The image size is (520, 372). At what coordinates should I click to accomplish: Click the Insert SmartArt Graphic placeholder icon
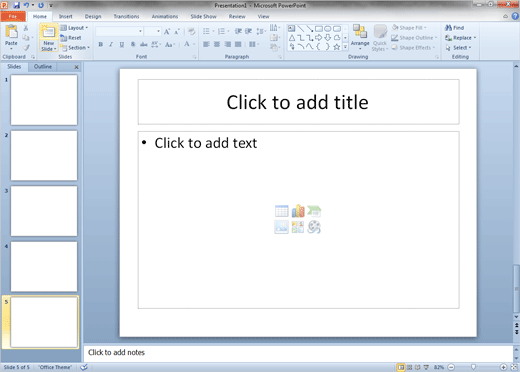tap(314, 211)
